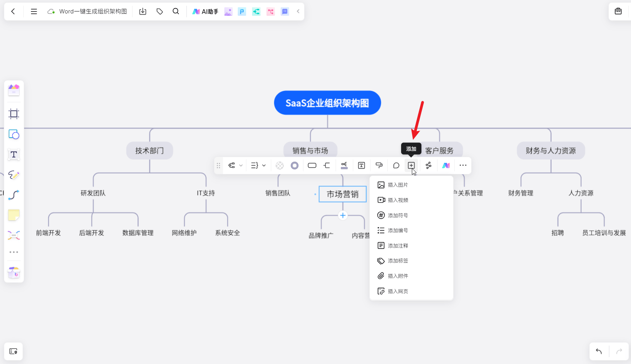Open search with the magnifier icon
This screenshot has width=631, height=364.
coord(176,11)
